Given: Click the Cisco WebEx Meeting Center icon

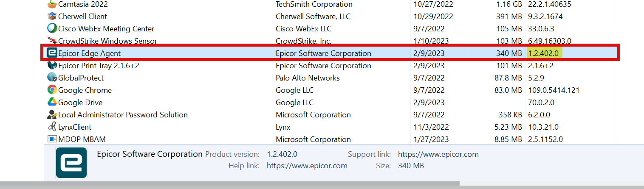Looking at the screenshot, I should pos(52,29).
